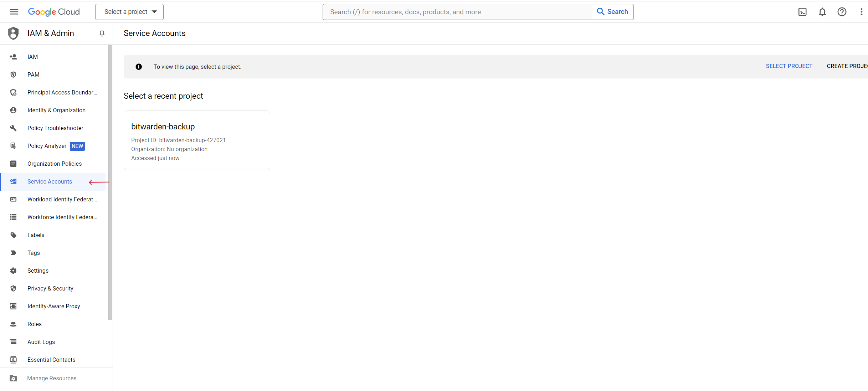Open Audit Logs

[x=41, y=342]
